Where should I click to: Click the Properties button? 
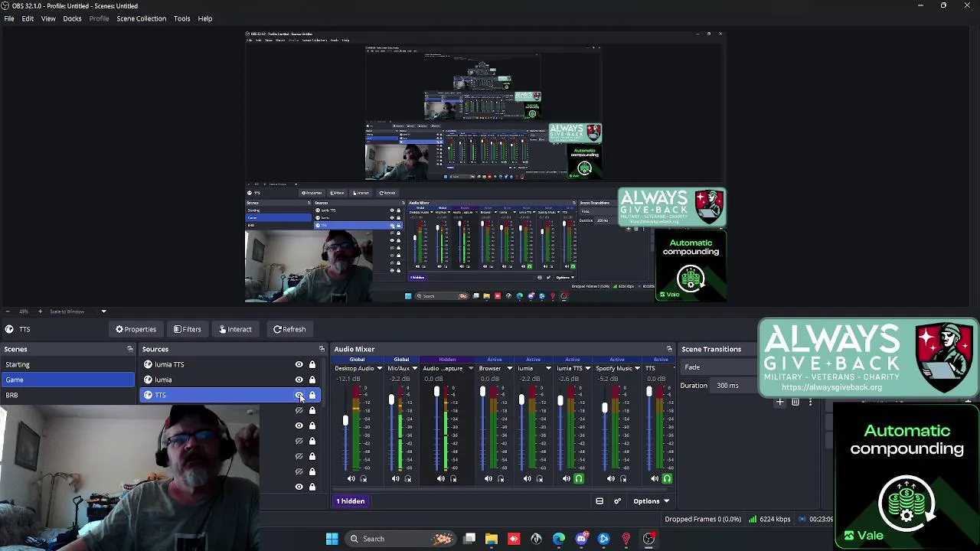(136, 329)
